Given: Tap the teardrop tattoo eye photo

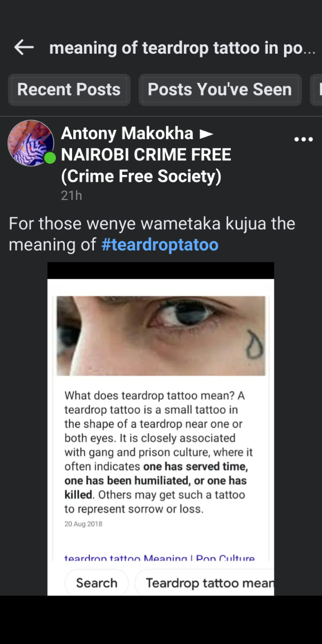Looking at the screenshot, I should coord(161,335).
